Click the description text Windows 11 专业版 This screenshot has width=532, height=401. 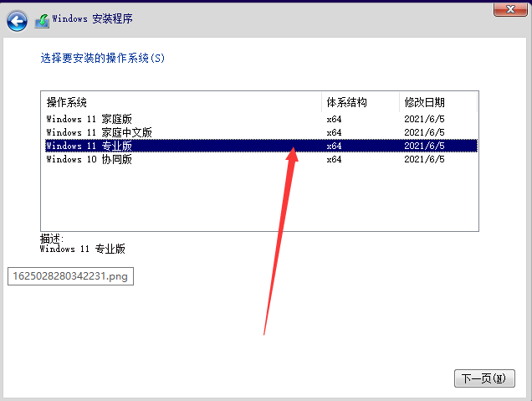(82, 249)
